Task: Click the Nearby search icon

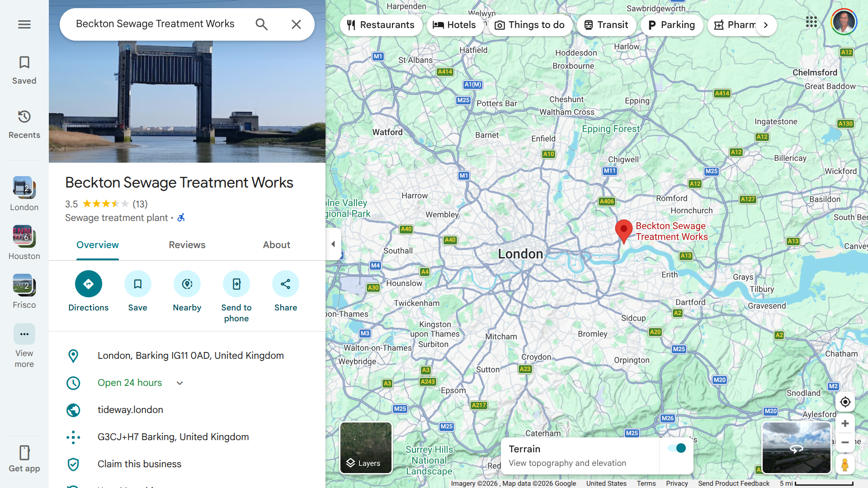Action: click(187, 284)
